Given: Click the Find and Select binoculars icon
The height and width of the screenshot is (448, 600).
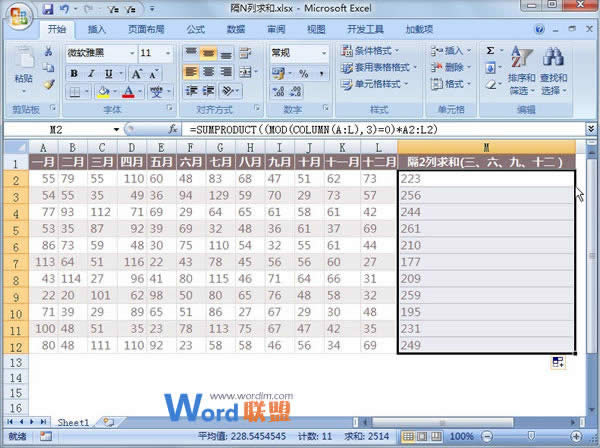Looking at the screenshot, I should pyautogui.click(x=553, y=58).
